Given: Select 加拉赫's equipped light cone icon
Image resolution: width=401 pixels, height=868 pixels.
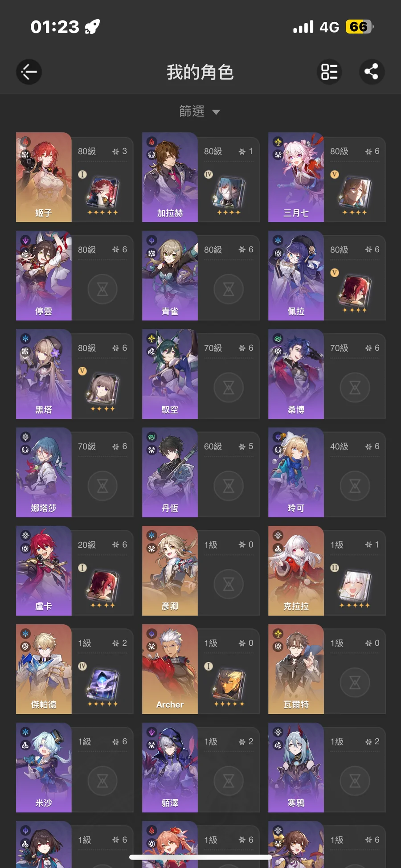Looking at the screenshot, I should pyautogui.click(x=229, y=193).
